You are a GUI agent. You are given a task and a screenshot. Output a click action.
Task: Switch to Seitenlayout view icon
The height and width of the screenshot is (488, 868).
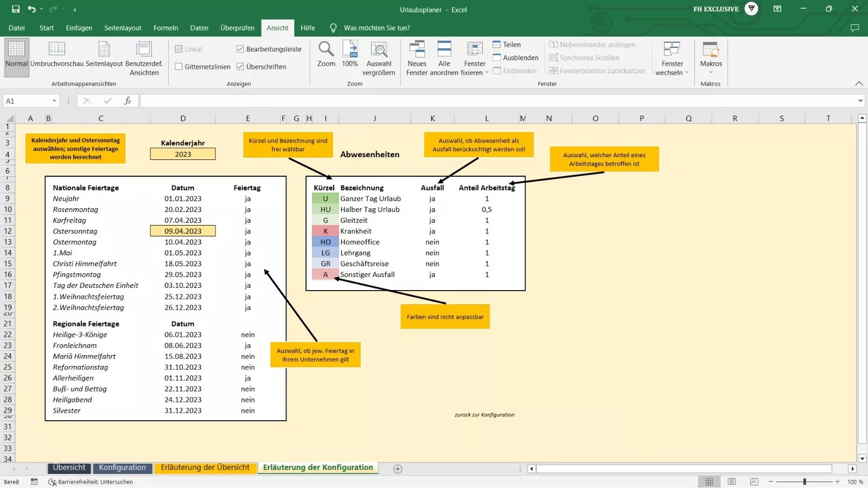(x=104, y=54)
